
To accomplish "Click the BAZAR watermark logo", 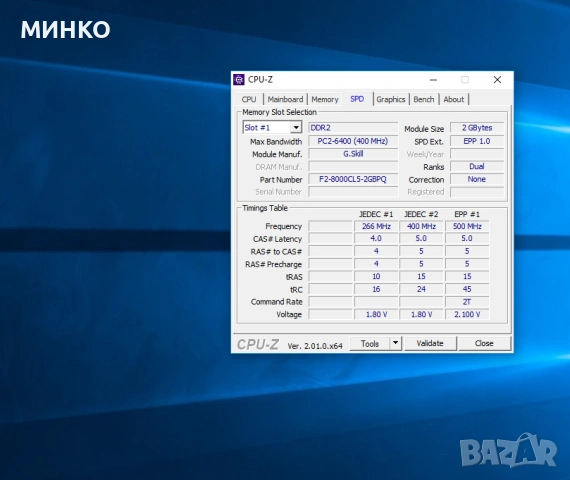I will 508,450.
